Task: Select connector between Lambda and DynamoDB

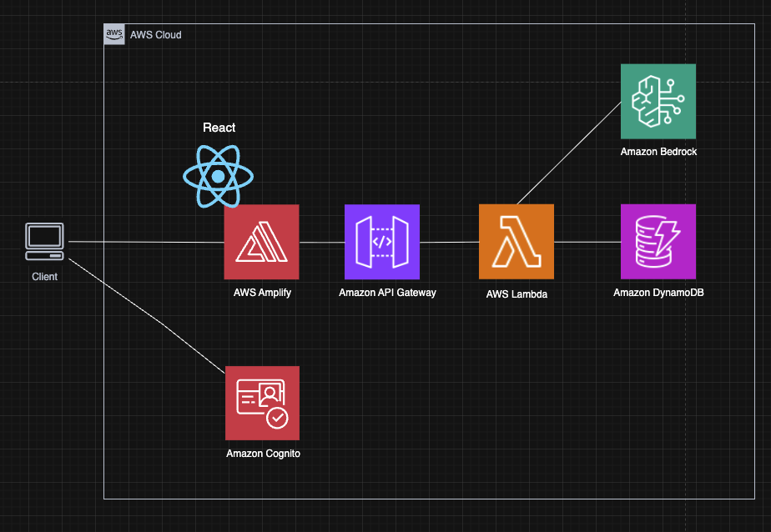Action: click(x=587, y=242)
